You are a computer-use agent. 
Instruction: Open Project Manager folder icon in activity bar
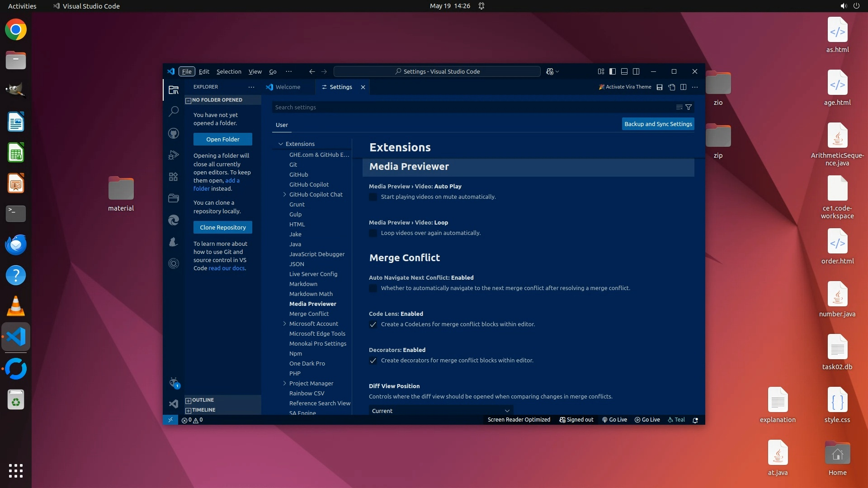(x=174, y=198)
